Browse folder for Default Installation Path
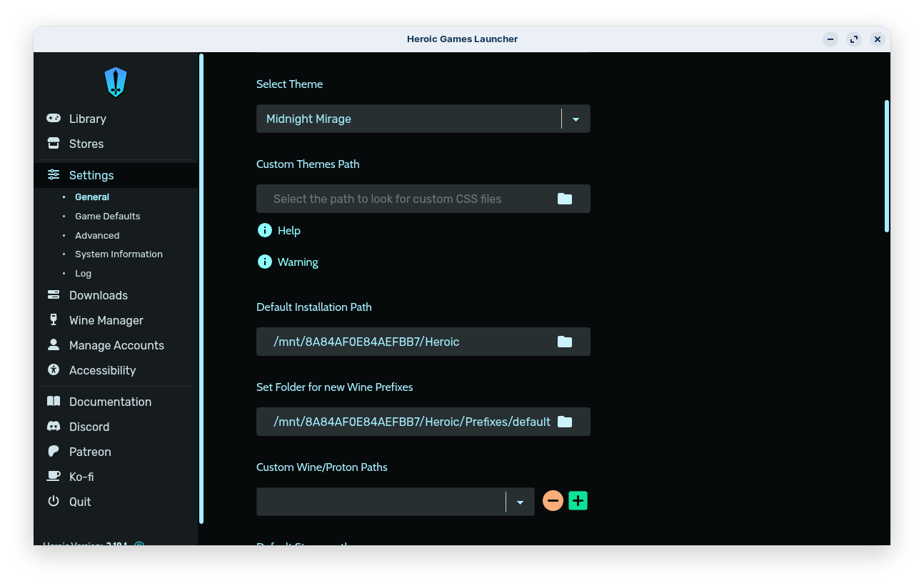The image size is (924, 586). [x=565, y=342]
